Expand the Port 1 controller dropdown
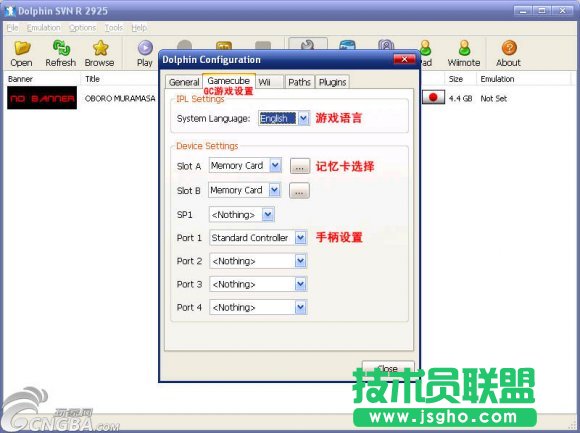This screenshot has height=433, width=580. click(x=301, y=238)
